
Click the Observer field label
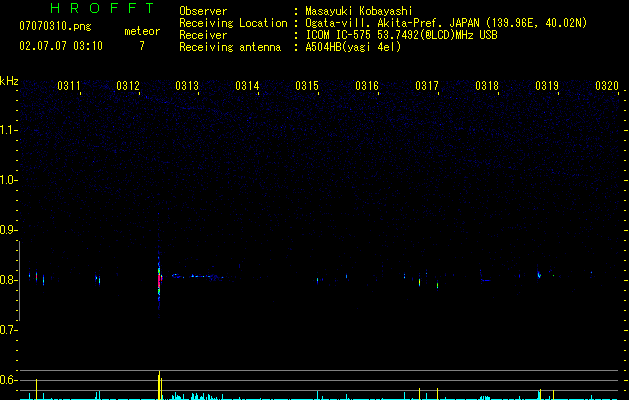[x=203, y=11]
